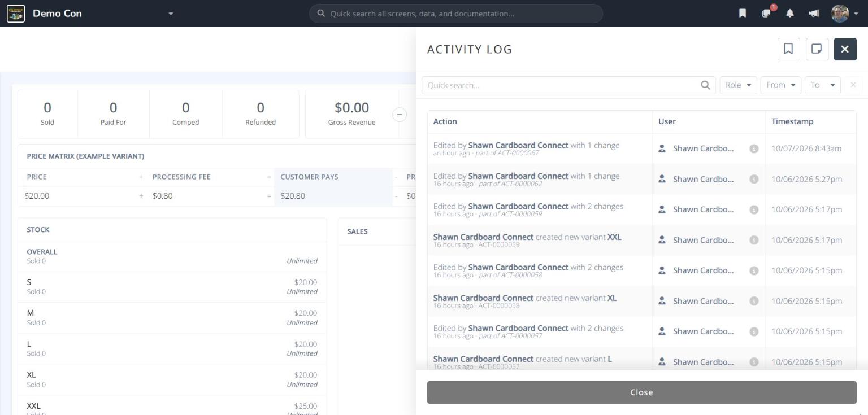The height and width of the screenshot is (415, 868).
Task: Click user icon in ACT-0000067 row
Action: (x=662, y=149)
